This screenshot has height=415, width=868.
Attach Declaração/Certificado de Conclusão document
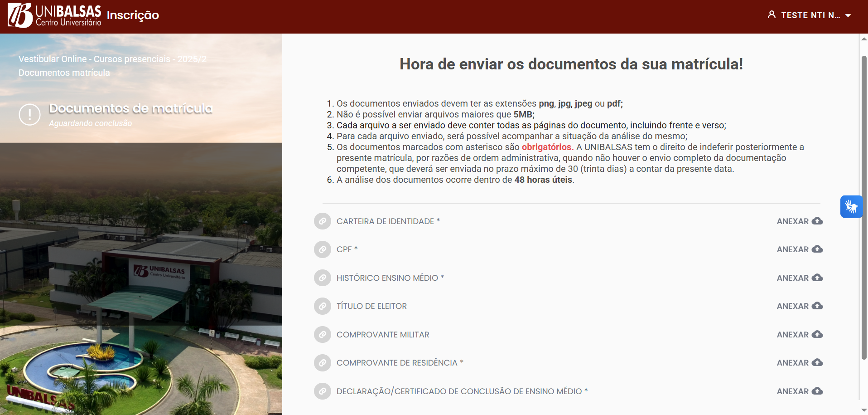(800, 391)
